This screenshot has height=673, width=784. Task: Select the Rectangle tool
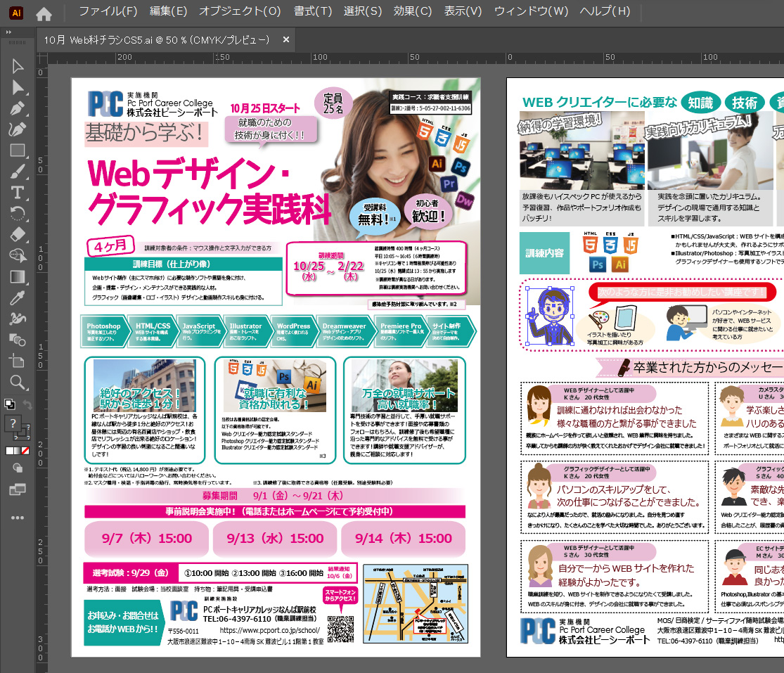[18, 150]
